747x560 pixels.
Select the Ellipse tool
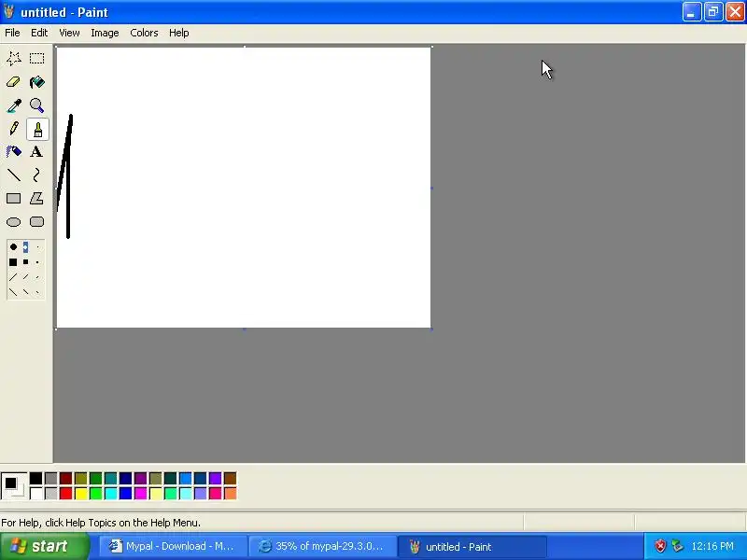[14, 222]
